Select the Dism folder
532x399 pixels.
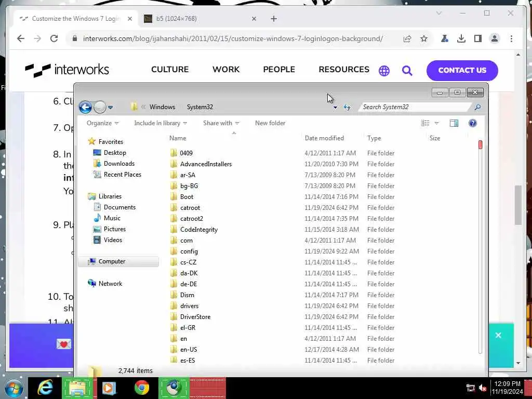coord(187,295)
